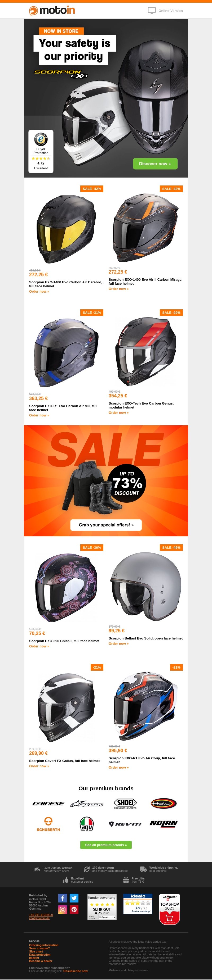Click the Discover now button
This screenshot has width=212, height=980.
pos(155,164)
